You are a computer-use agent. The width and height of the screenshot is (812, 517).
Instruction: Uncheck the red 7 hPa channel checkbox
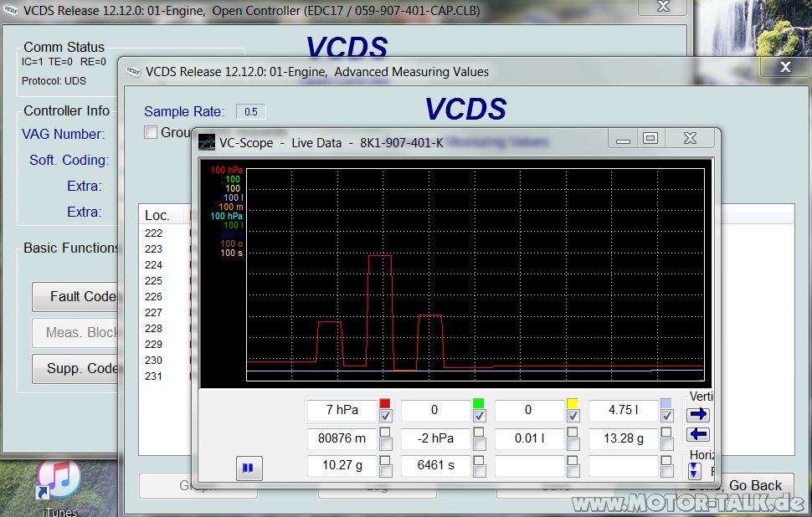(x=385, y=416)
